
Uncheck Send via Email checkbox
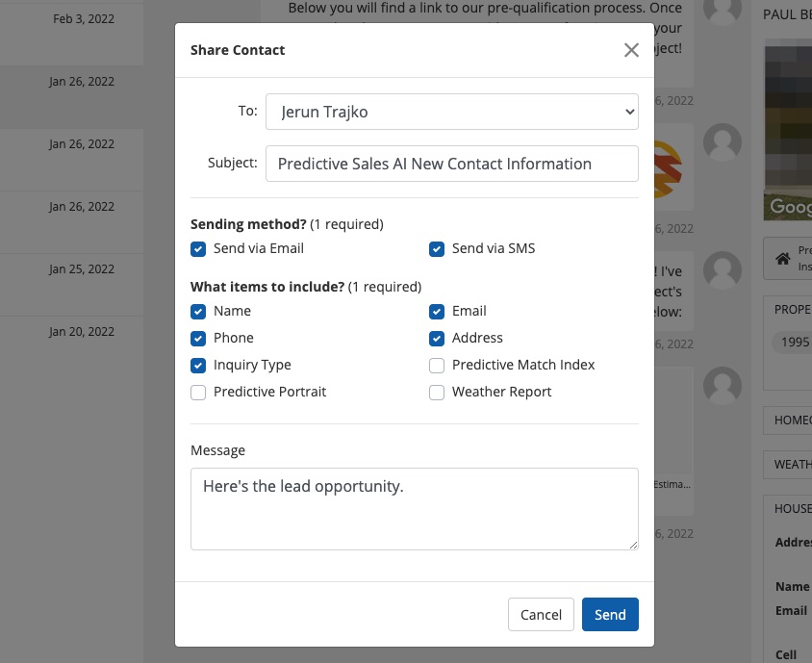pyautogui.click(x=198, y=248)
